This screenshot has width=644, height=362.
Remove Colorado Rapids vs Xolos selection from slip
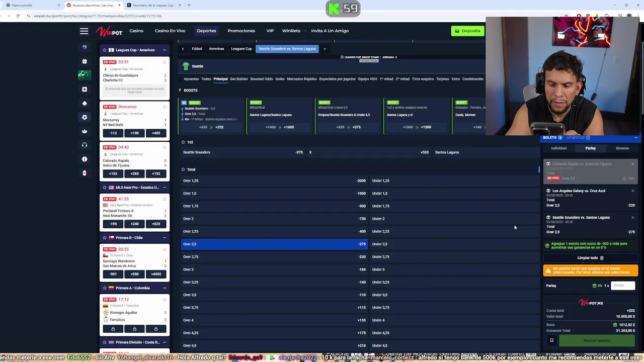(632, 164)
